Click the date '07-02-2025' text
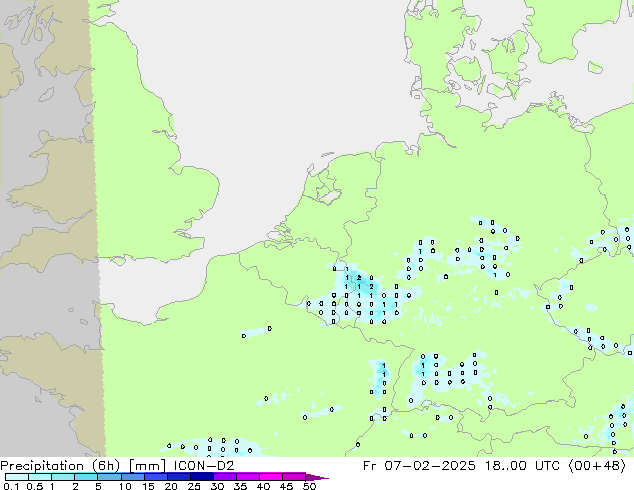Viewport: 634px width, 490px height. (x=430, y=466)
